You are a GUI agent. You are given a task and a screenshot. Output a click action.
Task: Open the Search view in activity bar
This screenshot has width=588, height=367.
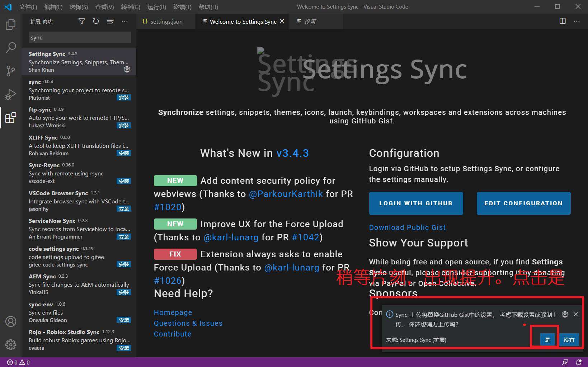[x=11, y=47]
